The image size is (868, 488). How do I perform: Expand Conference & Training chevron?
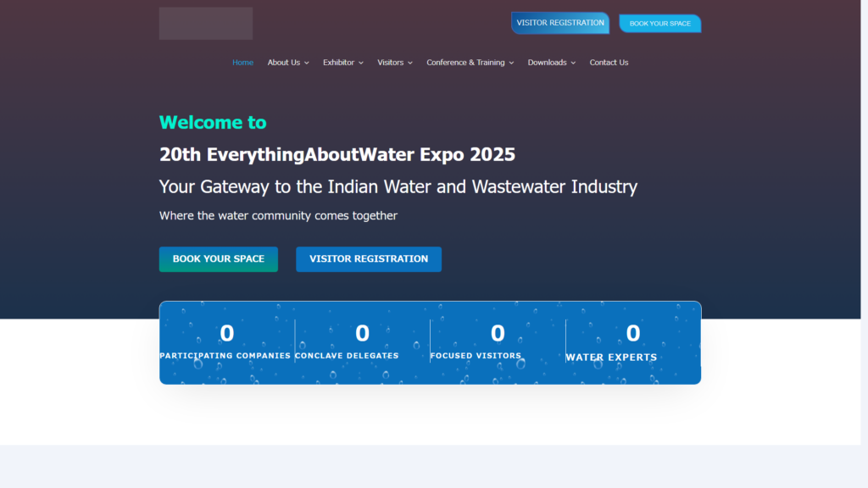(511, 63)
